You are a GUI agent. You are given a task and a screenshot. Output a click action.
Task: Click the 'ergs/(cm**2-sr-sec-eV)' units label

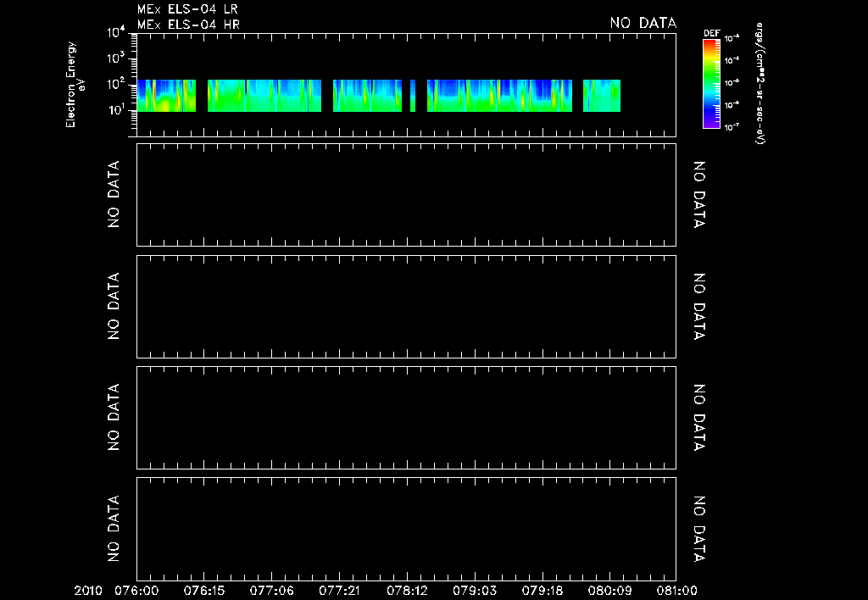click(760, 84)
